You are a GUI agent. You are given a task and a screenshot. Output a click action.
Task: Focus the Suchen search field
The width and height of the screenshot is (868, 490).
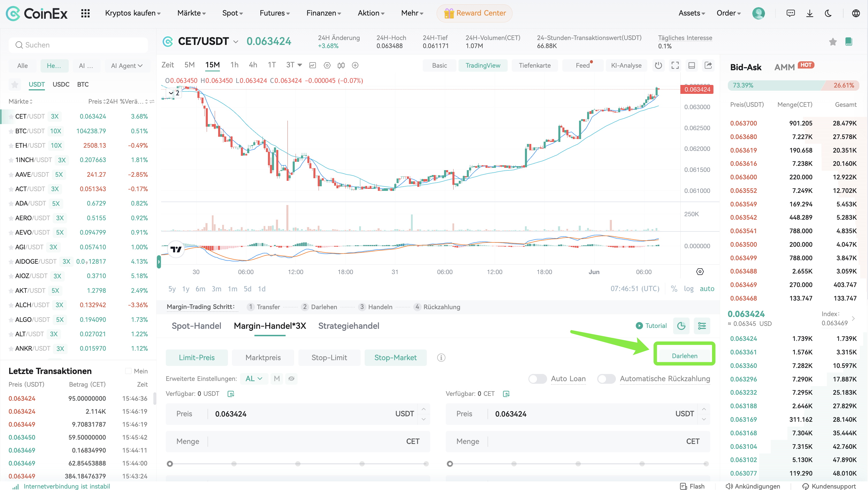coord(78,45)
